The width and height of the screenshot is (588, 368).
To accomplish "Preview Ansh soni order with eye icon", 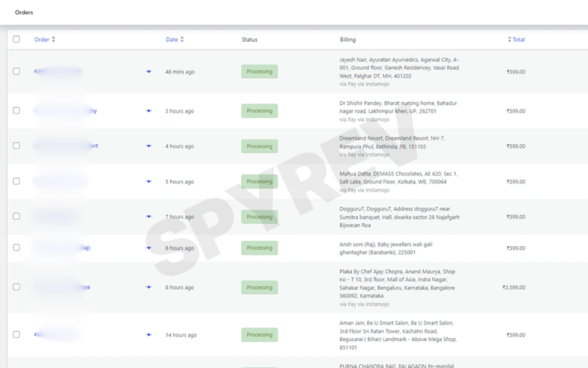I will tap(148, 248).
